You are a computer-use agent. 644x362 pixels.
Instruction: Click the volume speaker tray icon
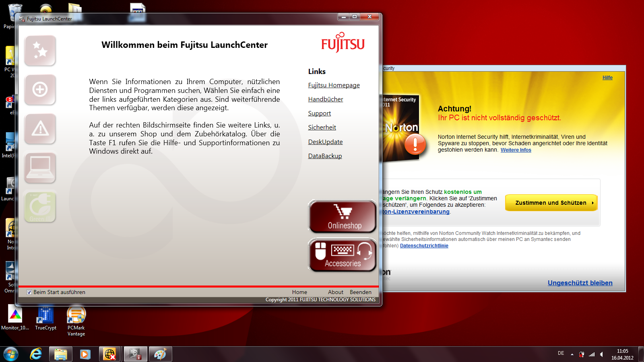coord(602,354)
